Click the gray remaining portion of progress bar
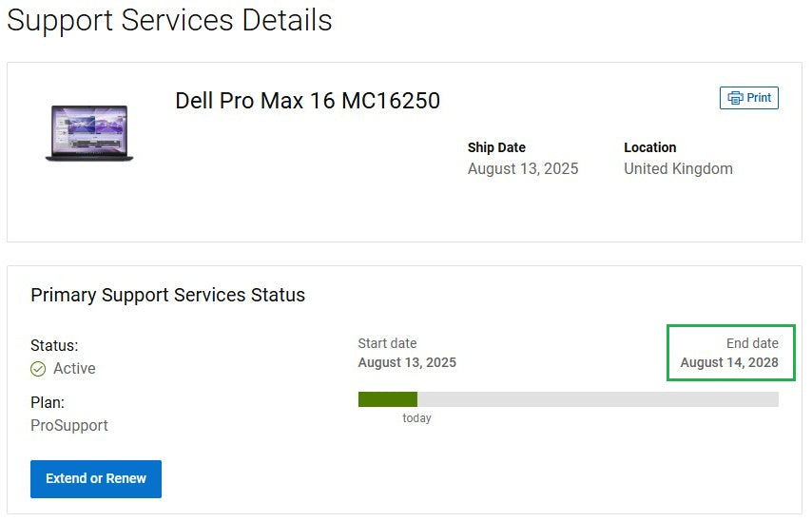Image resolution: width=812 pixels, height=522 pixels. 597,399
